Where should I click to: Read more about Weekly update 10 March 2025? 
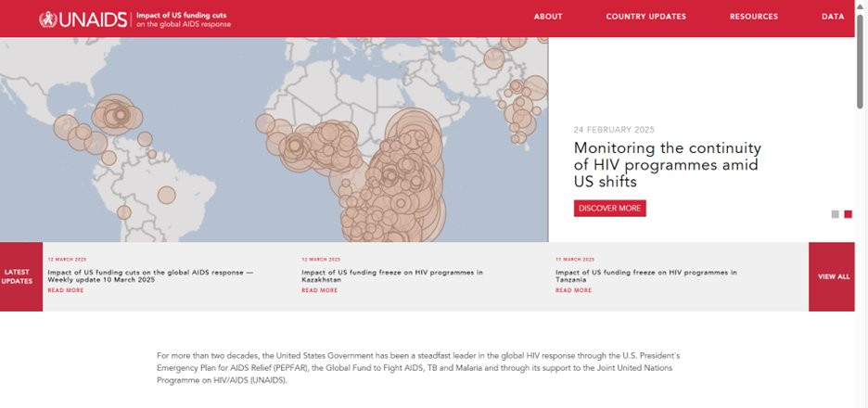65,290
